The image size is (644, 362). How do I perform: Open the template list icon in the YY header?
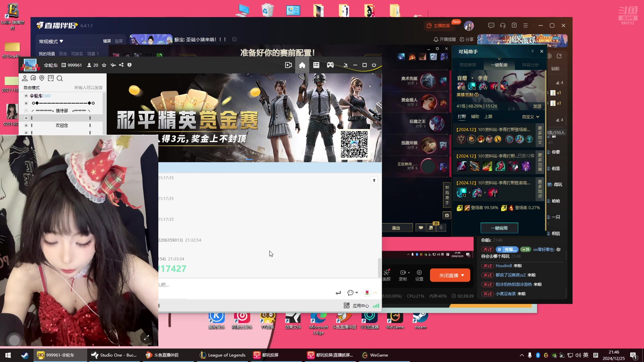[316, 65]
